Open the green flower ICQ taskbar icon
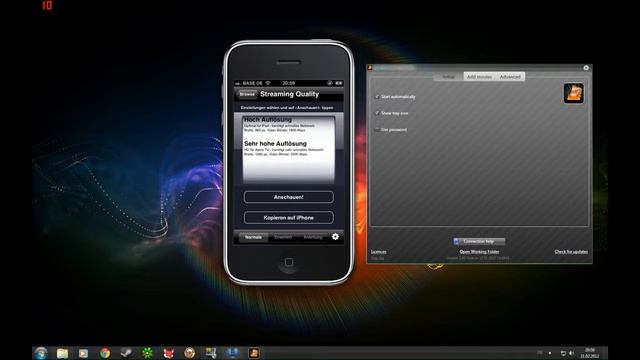640x360 pixels. tap(147, 353)
